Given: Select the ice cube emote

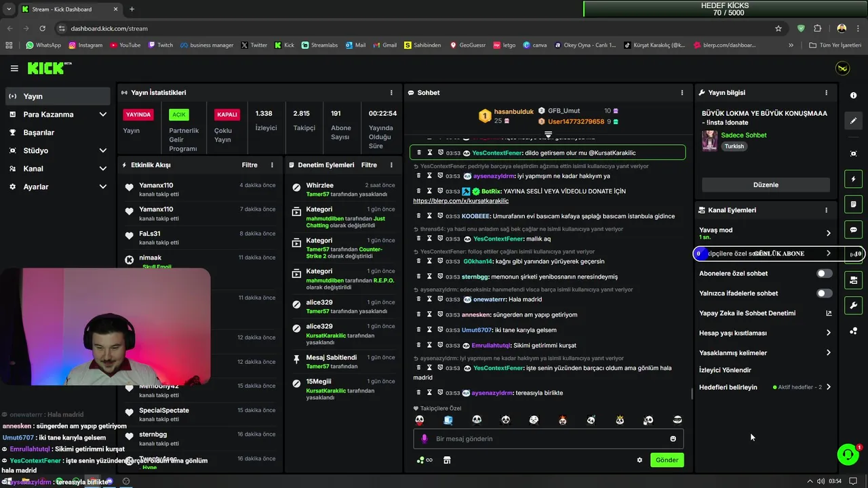Looking at the screenshot, I should click(448, 420).
